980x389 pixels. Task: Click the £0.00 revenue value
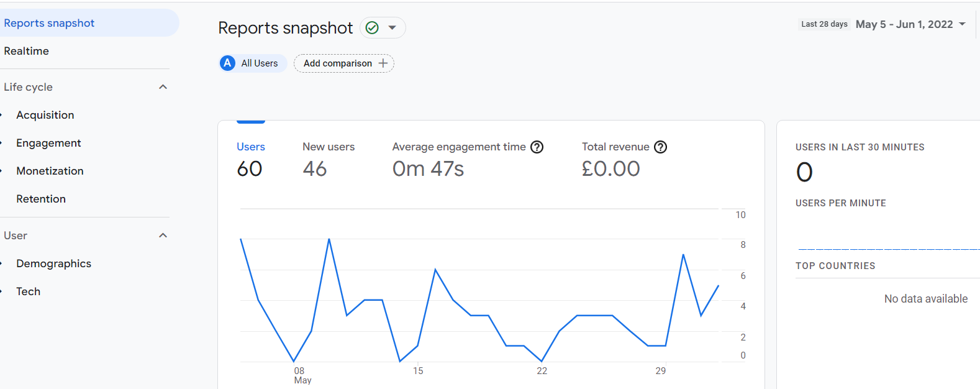coord(610,169)
